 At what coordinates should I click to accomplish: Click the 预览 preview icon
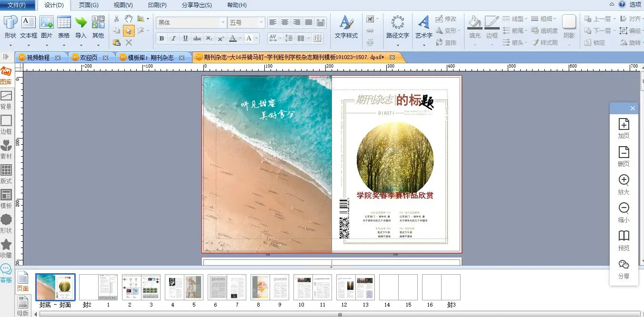pos(624,237)
